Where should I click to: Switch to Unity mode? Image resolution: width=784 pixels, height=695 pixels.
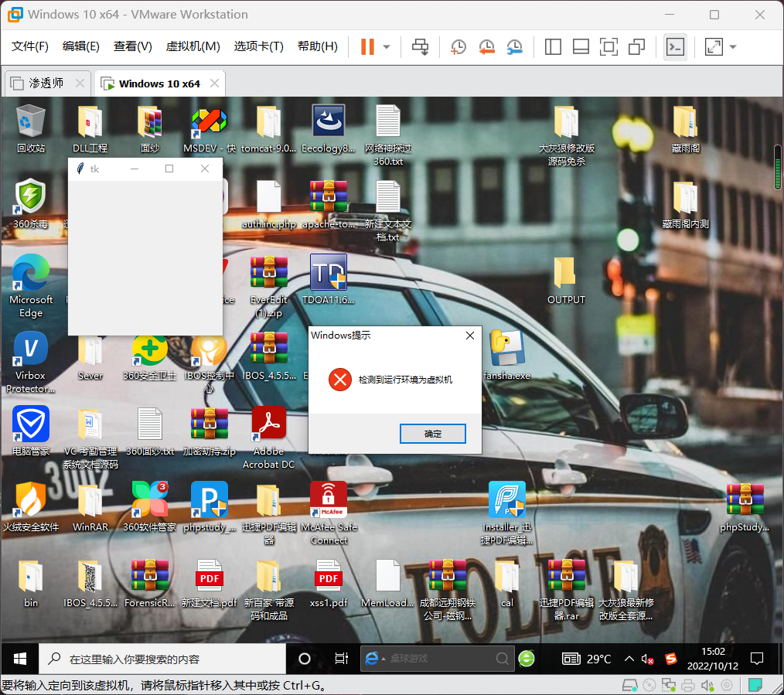[636, 47]
